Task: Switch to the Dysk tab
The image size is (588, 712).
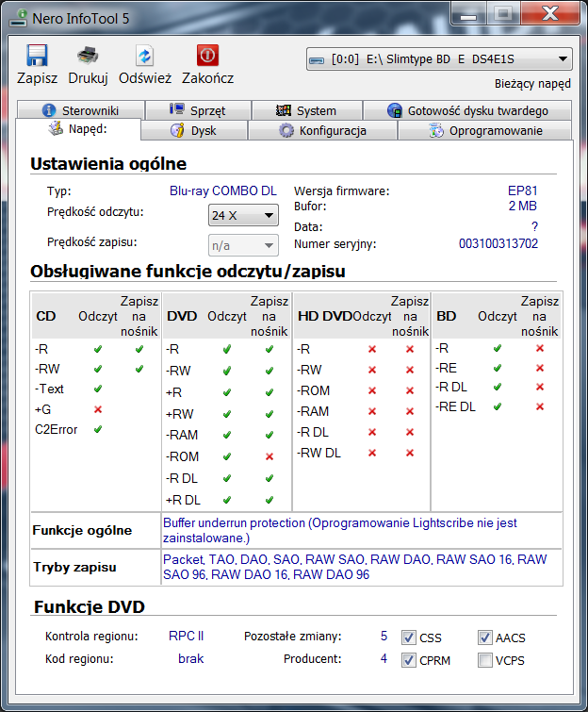Action: 194,131
